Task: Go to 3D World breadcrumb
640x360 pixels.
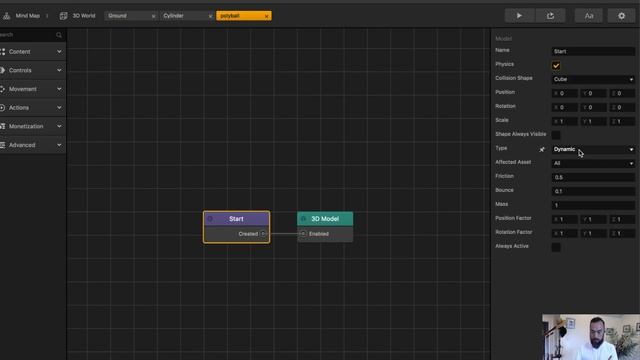Action: 84,16
